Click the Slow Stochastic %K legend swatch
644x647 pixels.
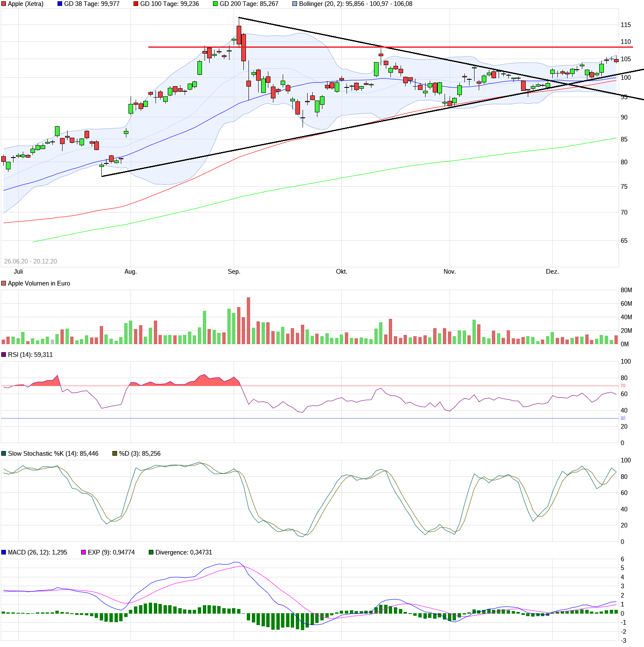[x=4, y=454]
